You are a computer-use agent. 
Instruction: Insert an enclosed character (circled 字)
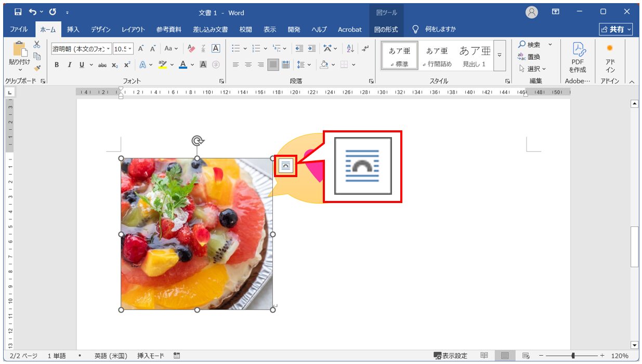point(216,65)
